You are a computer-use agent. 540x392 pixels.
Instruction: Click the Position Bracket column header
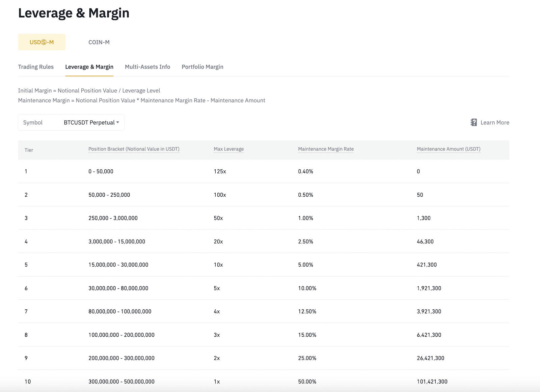coord(134,149)
